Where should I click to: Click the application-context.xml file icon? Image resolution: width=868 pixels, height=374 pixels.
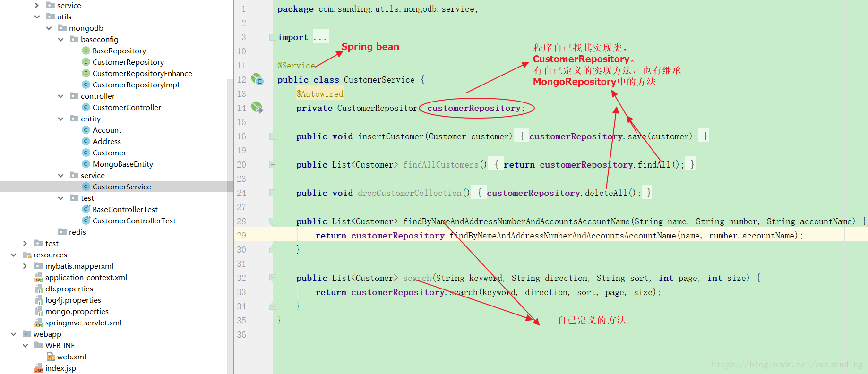(39, 278)
